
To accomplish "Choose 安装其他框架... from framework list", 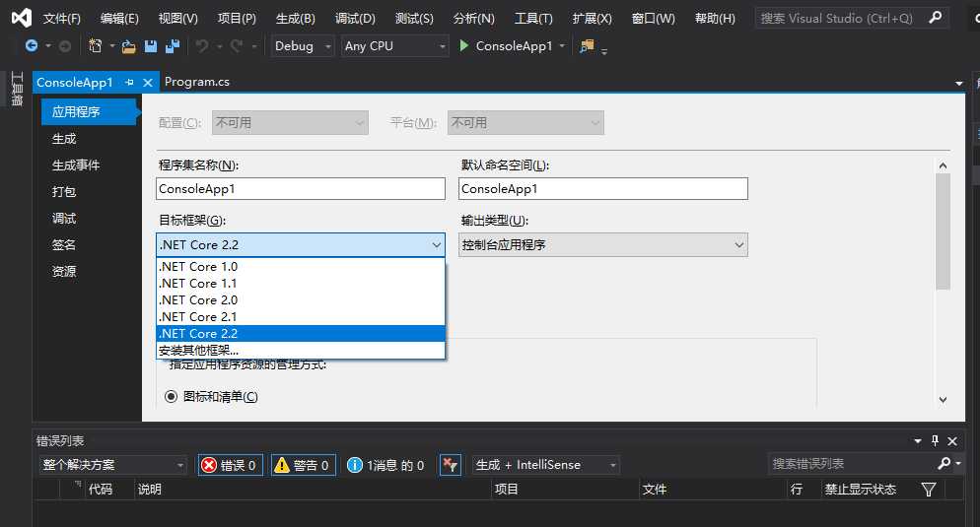I will [300, 351].
